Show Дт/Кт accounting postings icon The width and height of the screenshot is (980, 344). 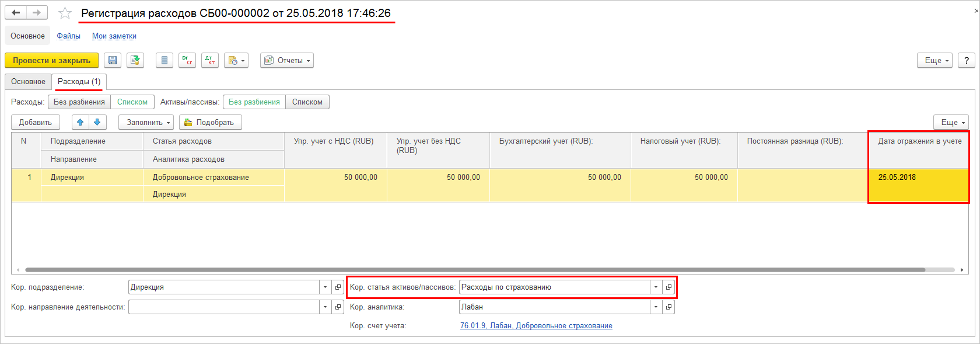pos(210,60)
